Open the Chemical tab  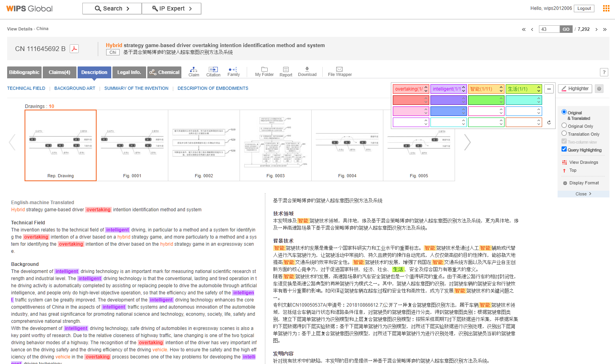[x=164, y=72]
